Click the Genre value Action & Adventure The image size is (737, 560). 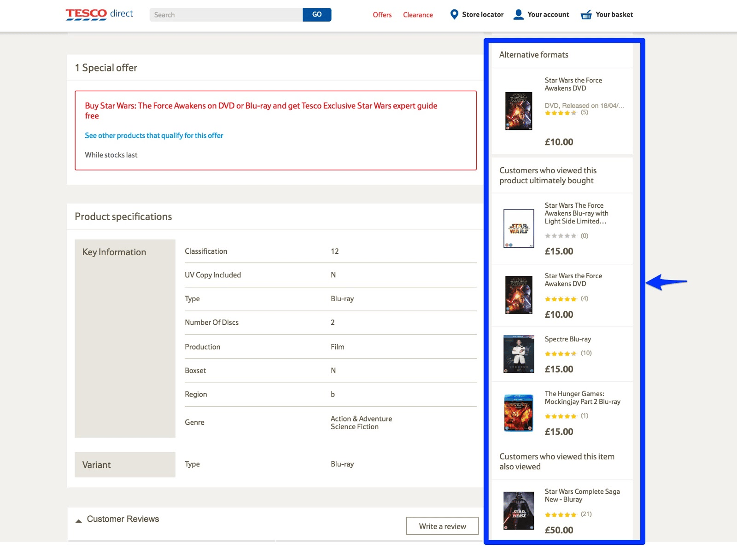tap(361, 419)
